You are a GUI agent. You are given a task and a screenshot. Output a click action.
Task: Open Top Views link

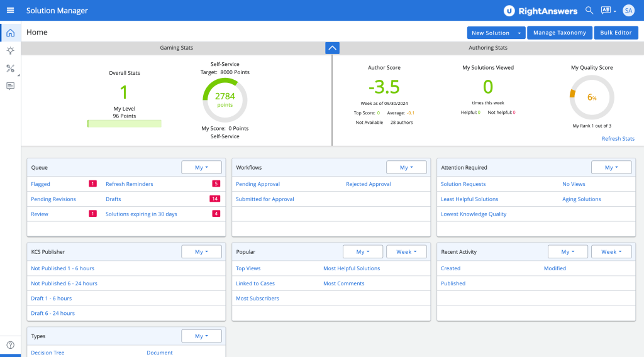click(248, 268)
